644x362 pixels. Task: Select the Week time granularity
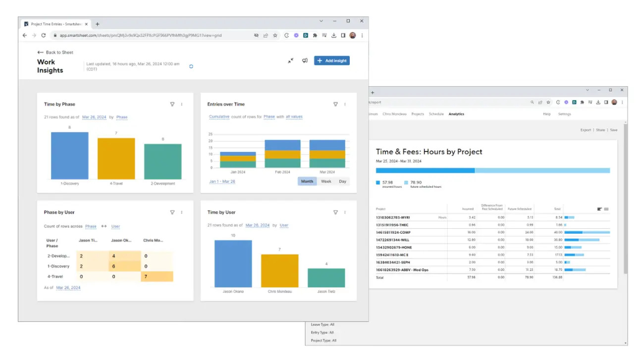tap(326, 181)
